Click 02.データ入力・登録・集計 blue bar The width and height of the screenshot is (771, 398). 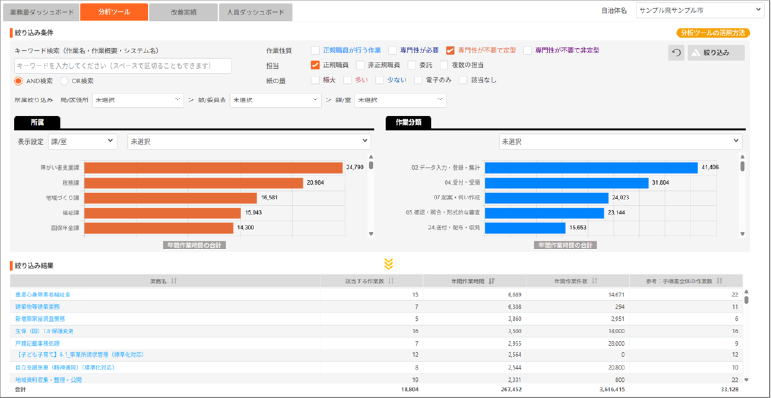tap(592, 168)
